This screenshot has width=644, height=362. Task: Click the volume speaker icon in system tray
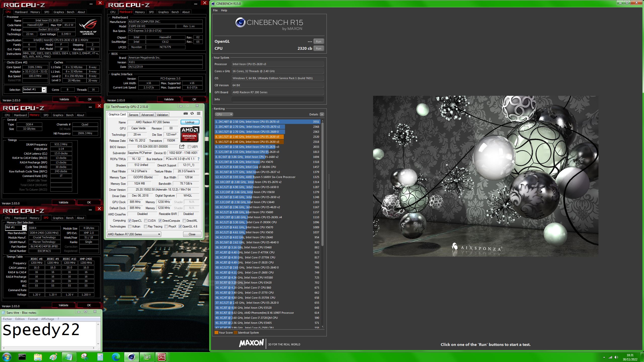[616, 357]
